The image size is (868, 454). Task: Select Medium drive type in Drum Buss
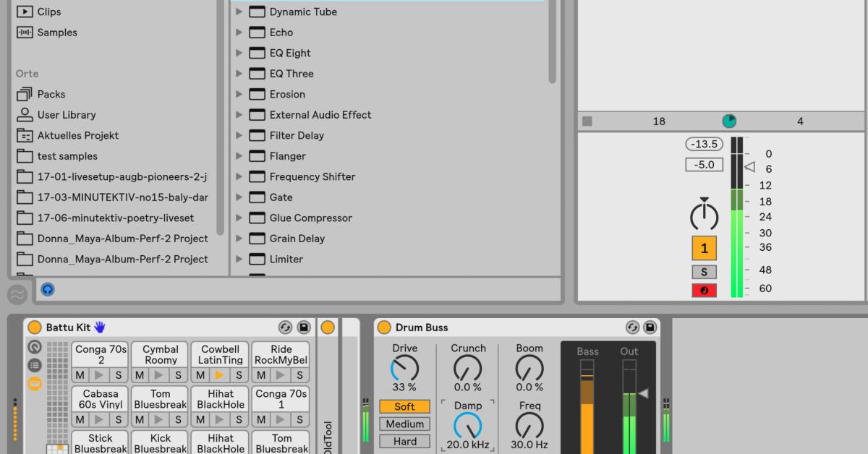[x=404, y=424]
